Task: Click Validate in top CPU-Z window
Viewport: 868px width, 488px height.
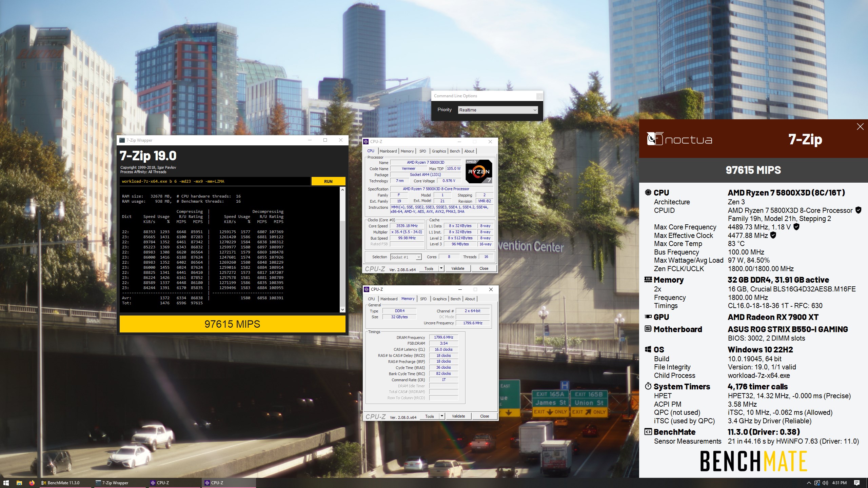Action: pos(458,268)
